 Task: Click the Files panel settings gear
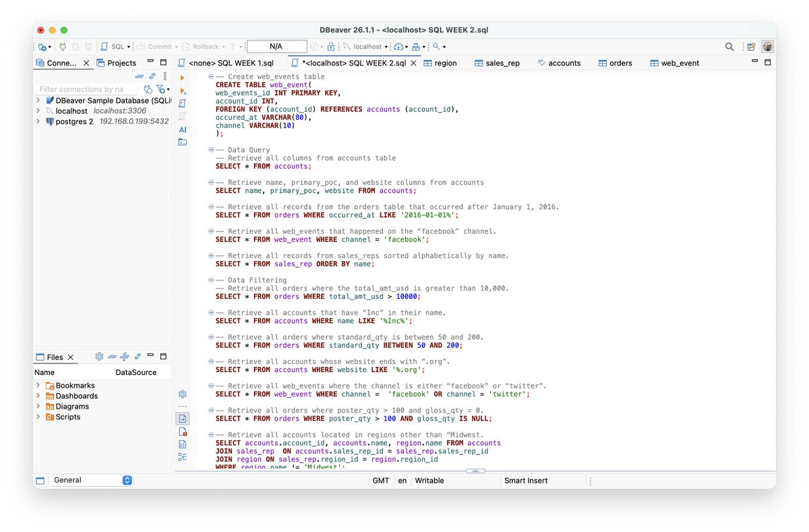pos(99,357)
